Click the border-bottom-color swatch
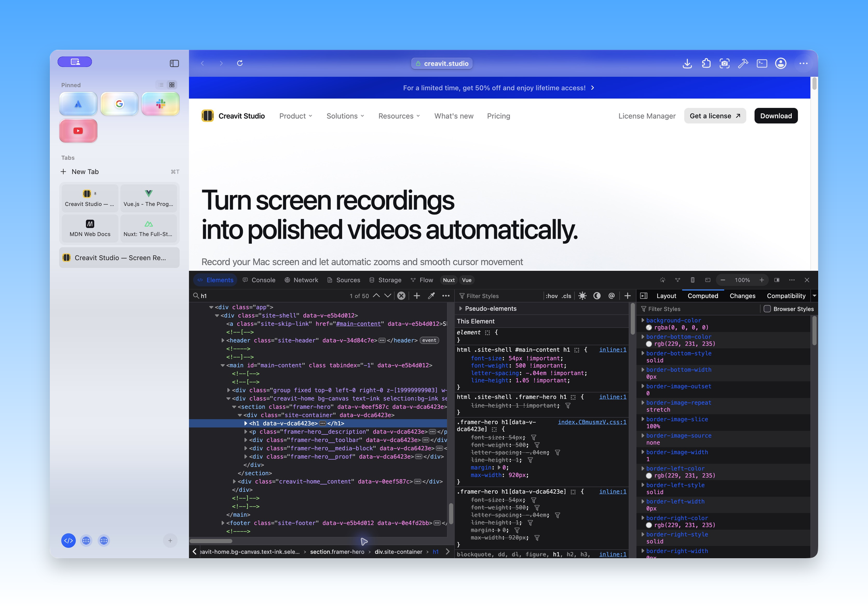Viewport: 868px width, 608px height. tap(649, 344)
